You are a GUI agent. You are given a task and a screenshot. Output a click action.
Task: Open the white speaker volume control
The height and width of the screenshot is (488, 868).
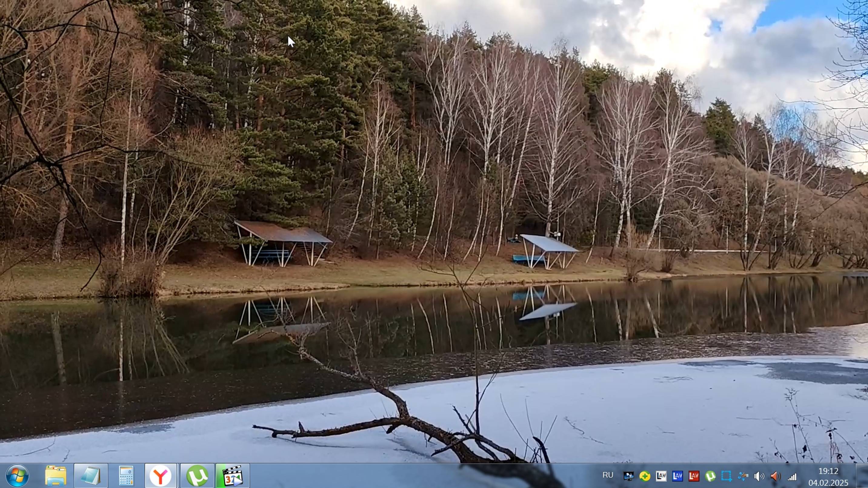pyautogui.click(x=759, y=476)
